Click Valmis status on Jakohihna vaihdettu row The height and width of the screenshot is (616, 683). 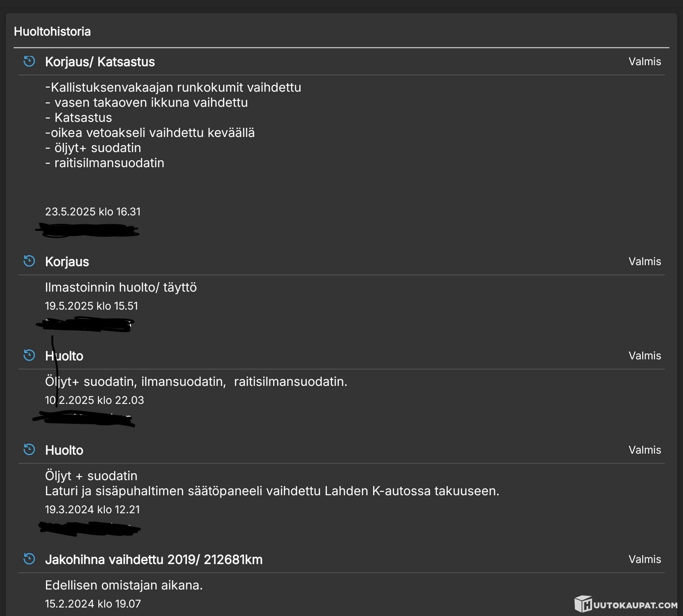pyautogui.click(x=644, y=559)
